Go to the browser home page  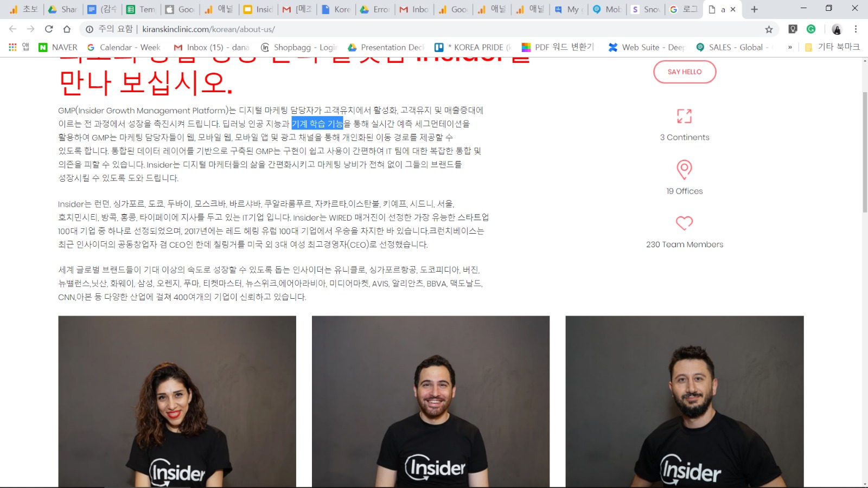pyautogui.click(x=67, y=29)
